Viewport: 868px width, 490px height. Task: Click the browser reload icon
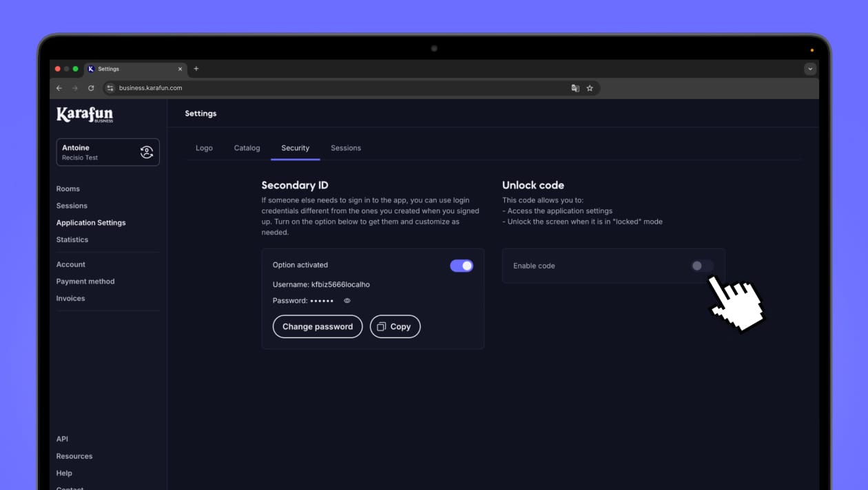point(91,88)
